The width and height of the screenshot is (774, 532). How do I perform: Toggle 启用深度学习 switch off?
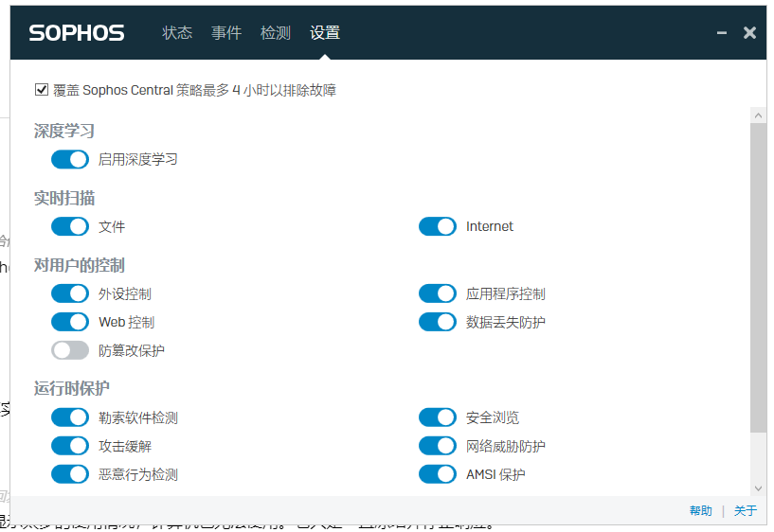pos(70,159)
